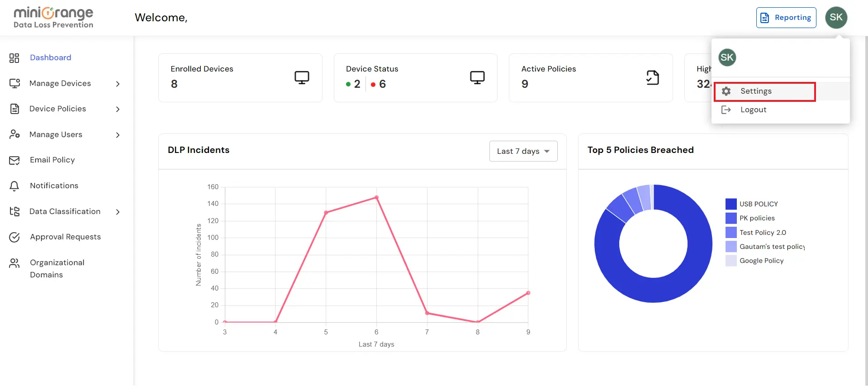The width and height of the screenshot is (868, 386).
Task: Click the Settings gear icon
Action: click(726, 91)
